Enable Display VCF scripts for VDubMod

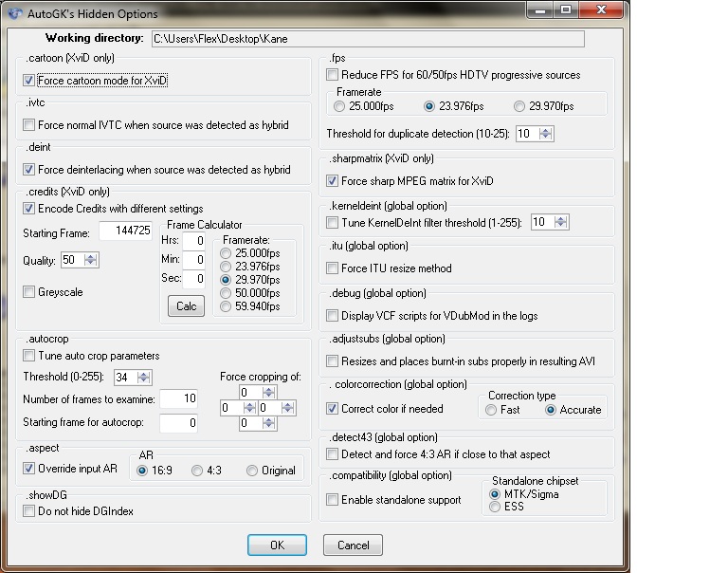(332, 316)
